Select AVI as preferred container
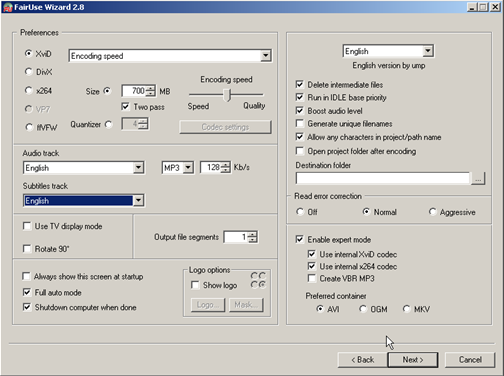 320,309
